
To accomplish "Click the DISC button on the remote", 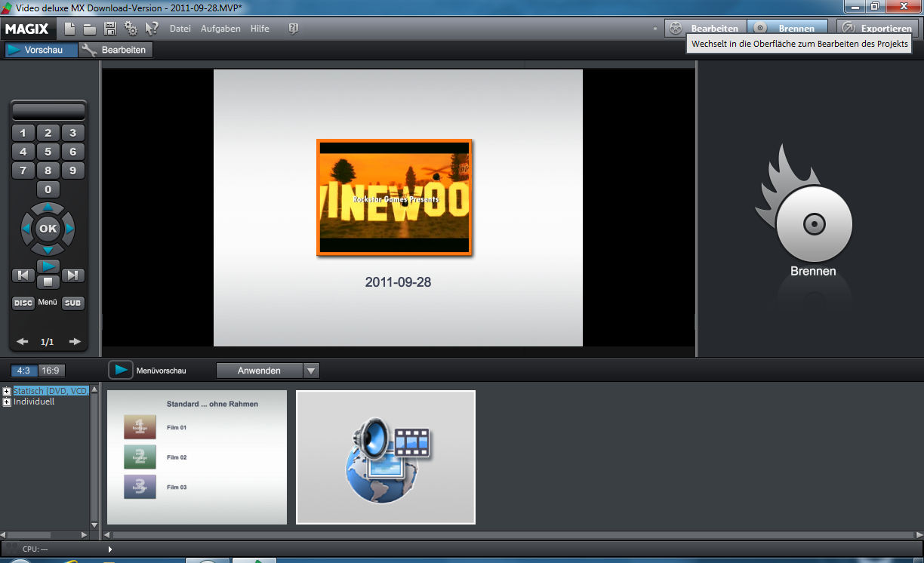I will tap(23, 303).
